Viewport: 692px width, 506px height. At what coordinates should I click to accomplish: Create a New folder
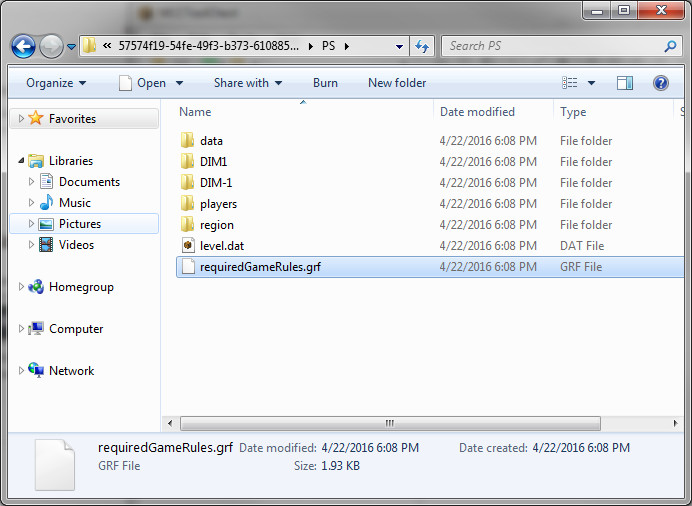(x=397, y=83)
